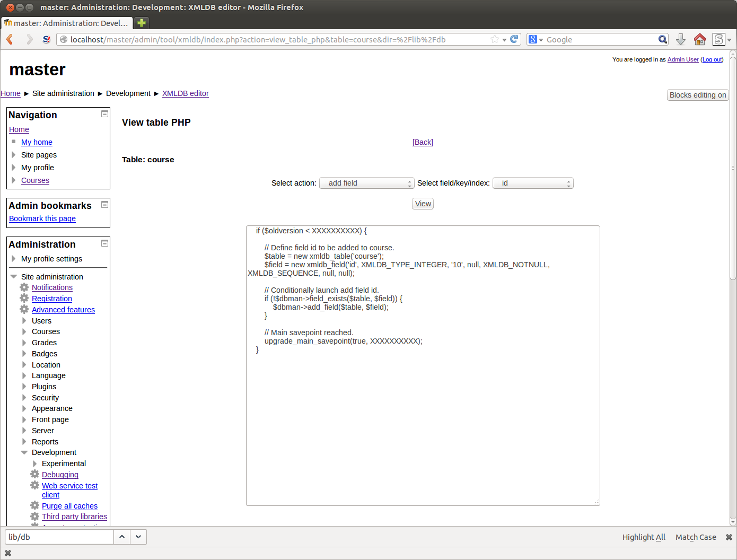Viewport: 737px width, 560px height.
Task: Find previous match with the up arrow
Action: (122, 537)
